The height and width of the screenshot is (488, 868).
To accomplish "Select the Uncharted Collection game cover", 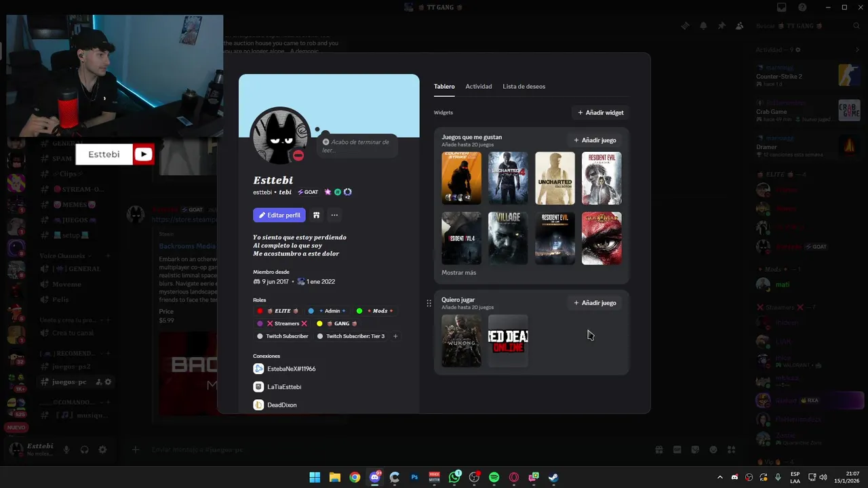I will point(555,178).
